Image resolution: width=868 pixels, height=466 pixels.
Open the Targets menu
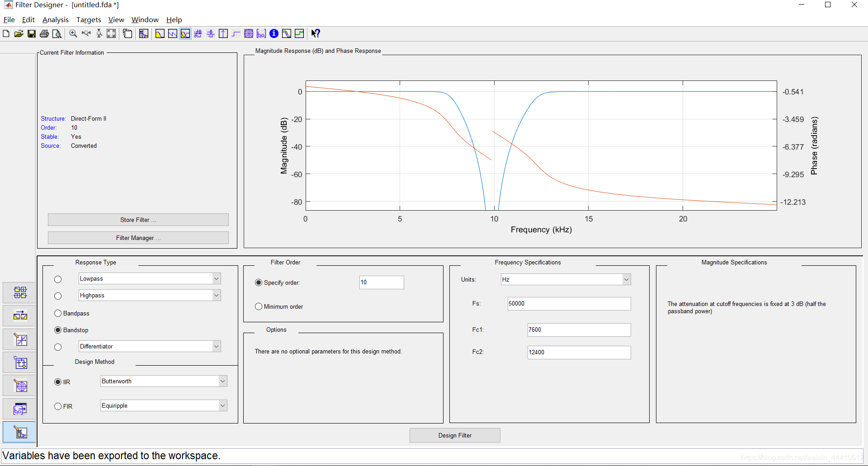tap(89, 19)
